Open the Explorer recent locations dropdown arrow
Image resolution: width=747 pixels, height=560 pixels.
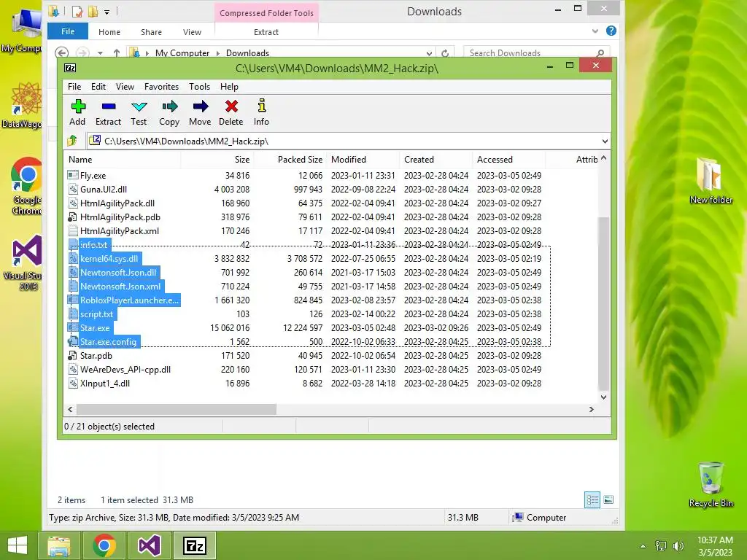[100, 53]
